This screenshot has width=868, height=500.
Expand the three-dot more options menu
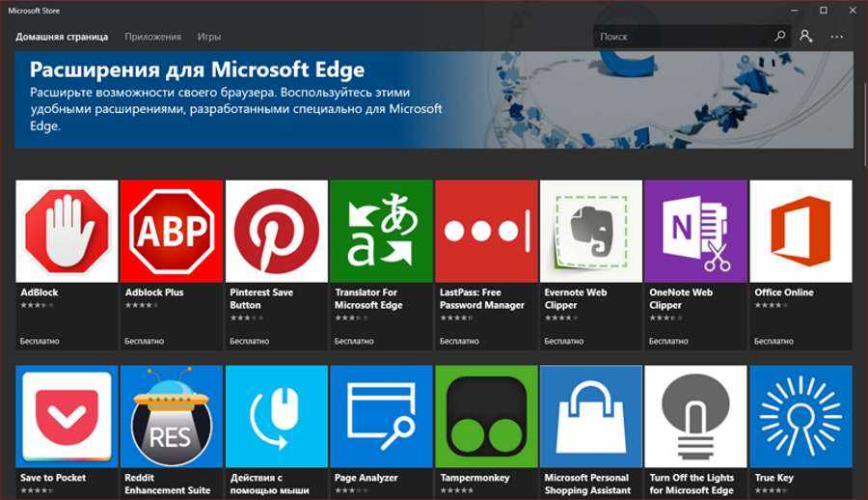pyautogui.click(x=836, y=37)
